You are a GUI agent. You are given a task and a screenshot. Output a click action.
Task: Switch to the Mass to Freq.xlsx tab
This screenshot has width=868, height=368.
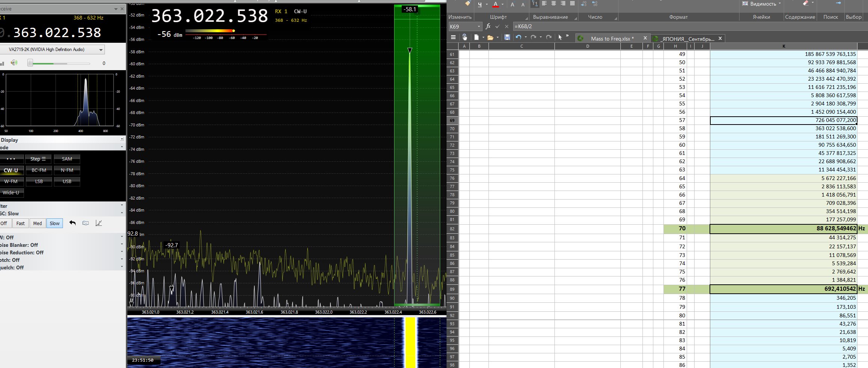(612, 38)
